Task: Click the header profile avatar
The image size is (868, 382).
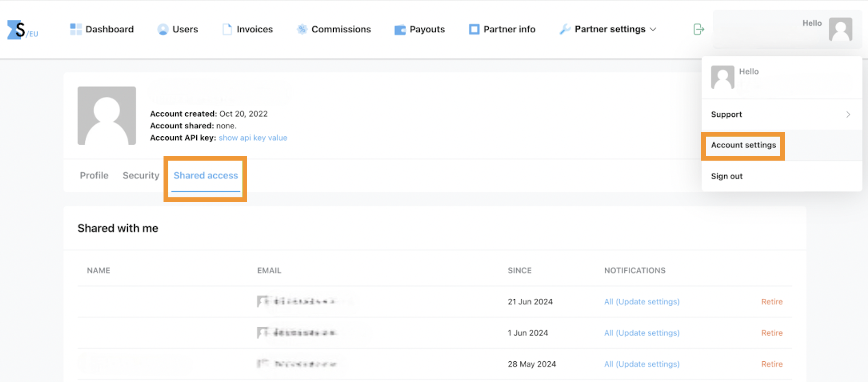Action: tap(840, 29)
